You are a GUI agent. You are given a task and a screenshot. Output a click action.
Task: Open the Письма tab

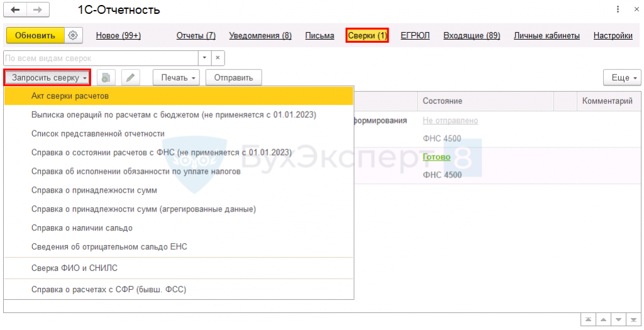click(x=319, y=36)
